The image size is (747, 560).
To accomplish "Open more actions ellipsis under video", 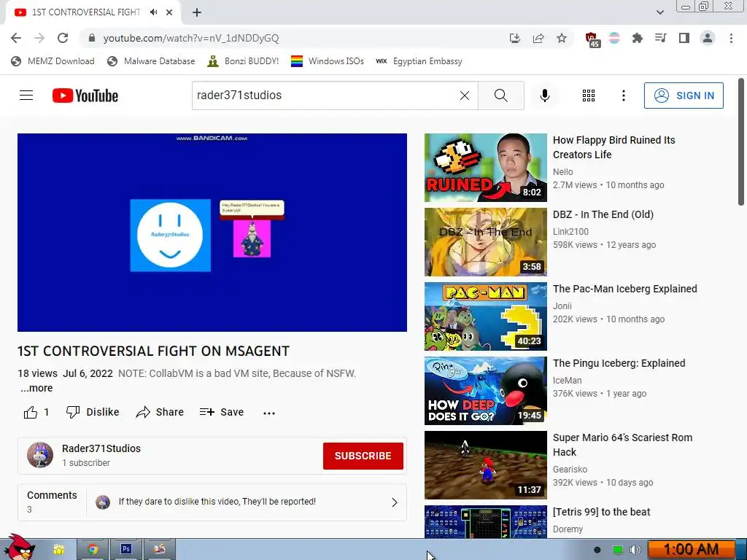I will tap(269, 413).
